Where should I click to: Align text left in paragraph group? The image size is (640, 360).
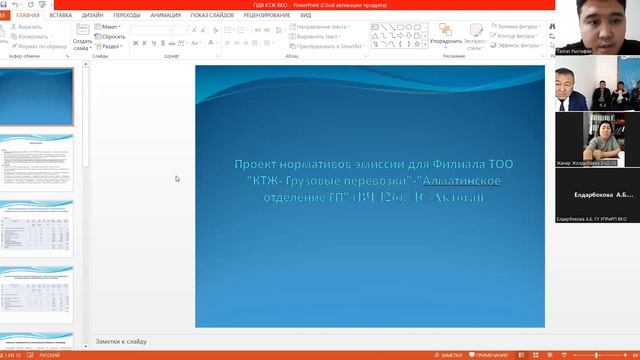[x=227, y=43]
